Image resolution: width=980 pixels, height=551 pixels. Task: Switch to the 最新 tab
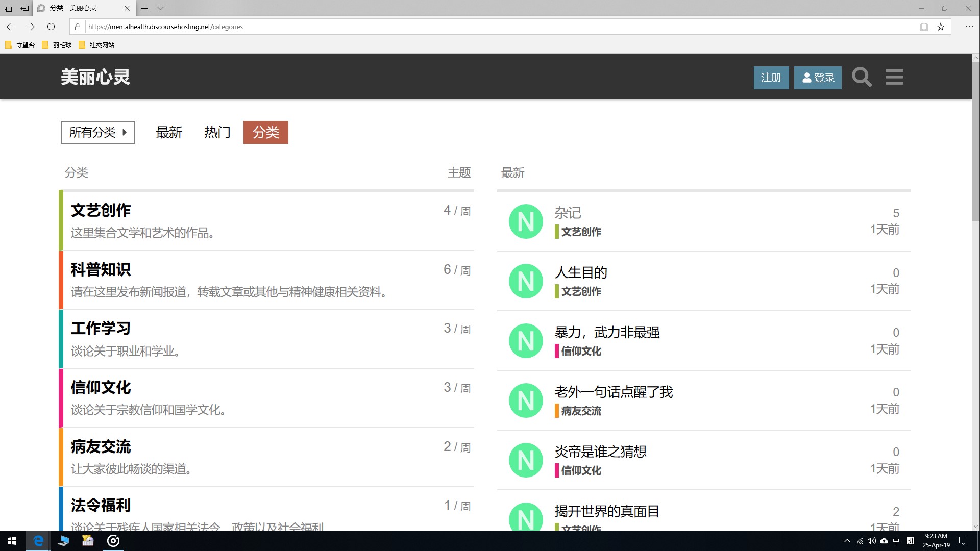169,132
